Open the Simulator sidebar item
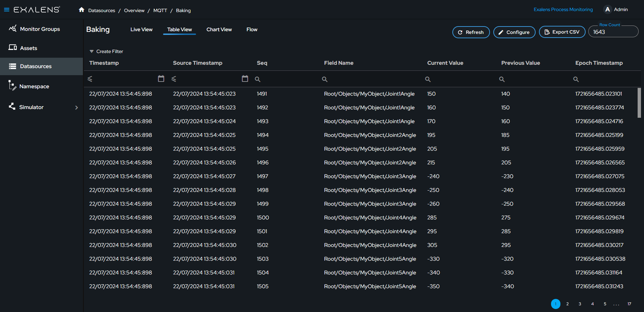The height and width of the screenshot is (312, 644). coord(31,107)
